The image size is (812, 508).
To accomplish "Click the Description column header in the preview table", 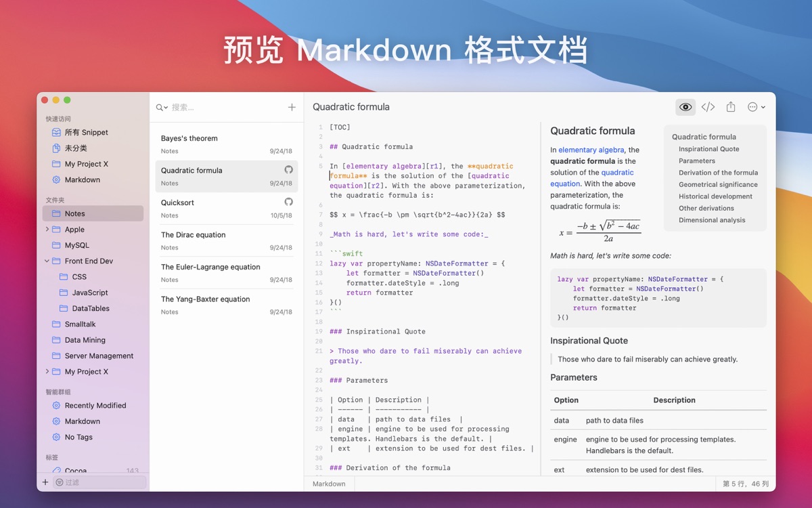I will click(x=675, y=400).
